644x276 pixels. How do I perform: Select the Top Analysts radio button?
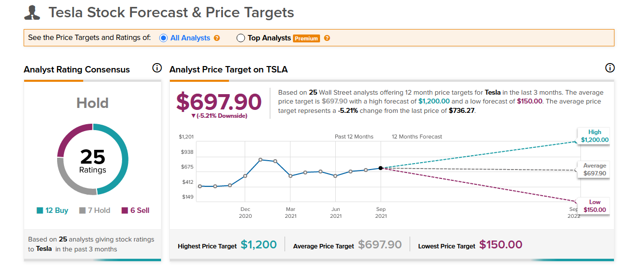(x=241, y=38)
